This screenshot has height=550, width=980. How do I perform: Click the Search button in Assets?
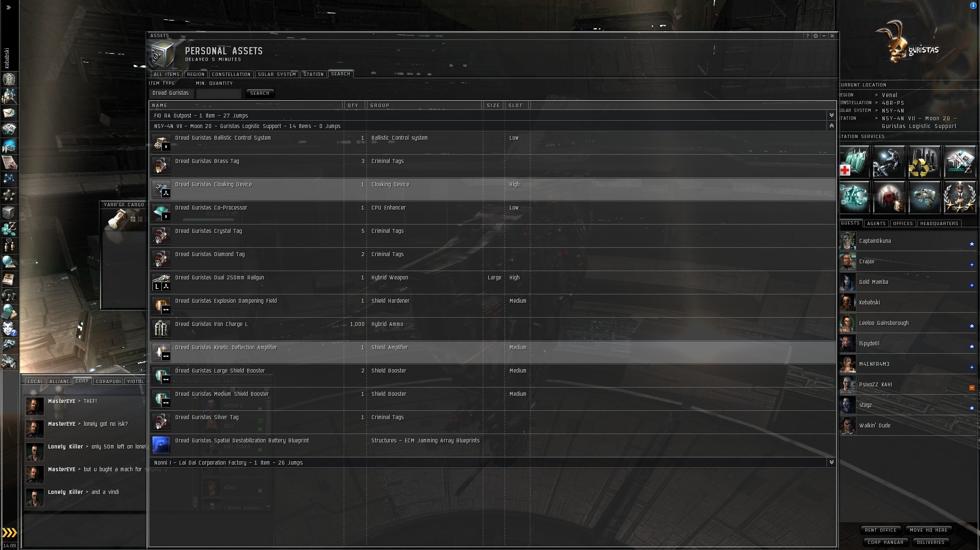259,93
